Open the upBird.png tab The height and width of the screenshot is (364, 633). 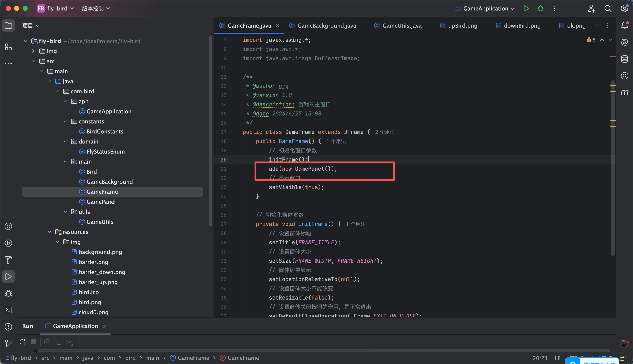459,26
